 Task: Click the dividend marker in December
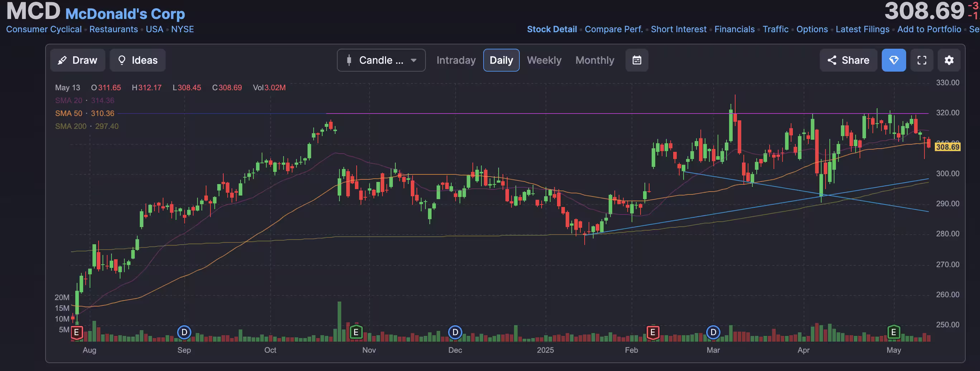click(455, 332)
